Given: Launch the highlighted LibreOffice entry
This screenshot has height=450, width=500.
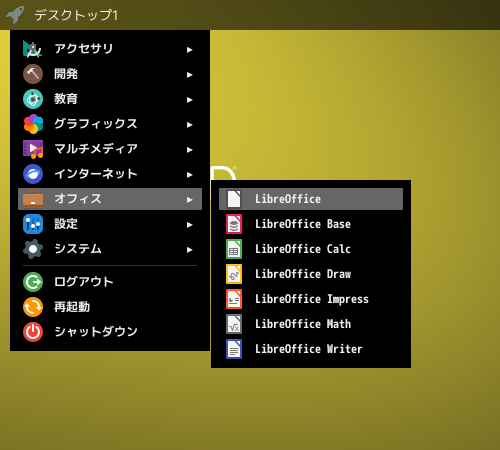Looking at the screenshot, I should (311, 199).
